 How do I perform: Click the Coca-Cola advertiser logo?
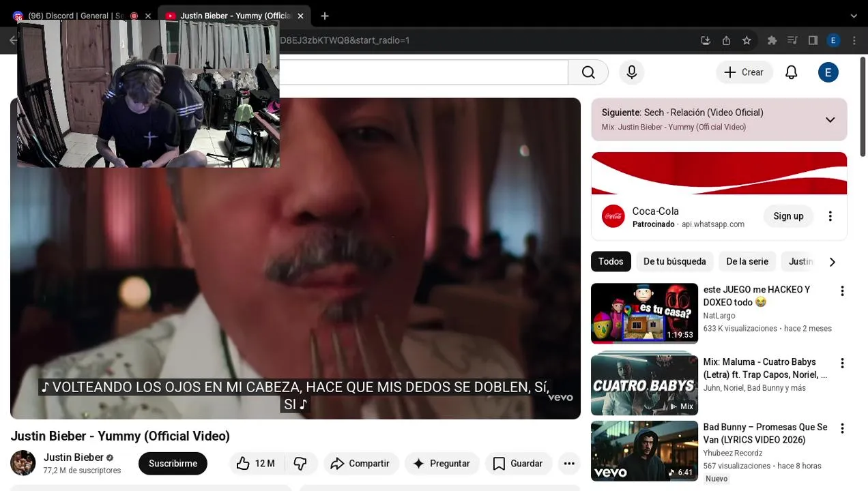(x=613, y=216)
